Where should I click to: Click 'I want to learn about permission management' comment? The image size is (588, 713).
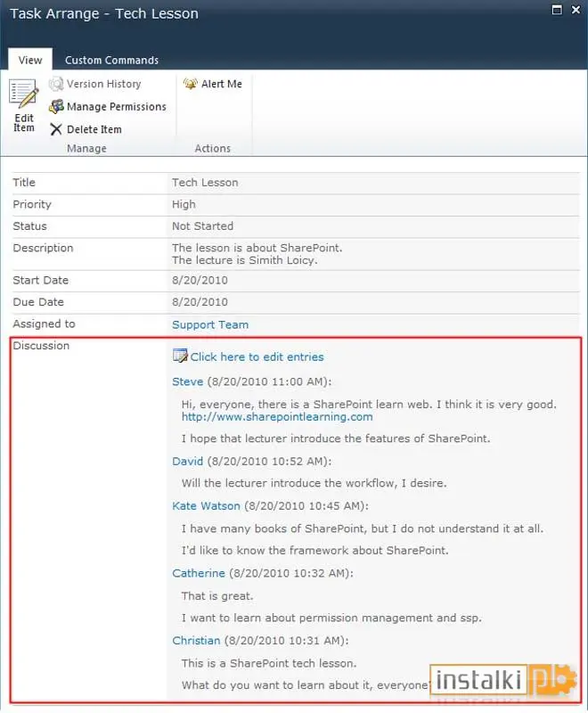pos(331,618)
